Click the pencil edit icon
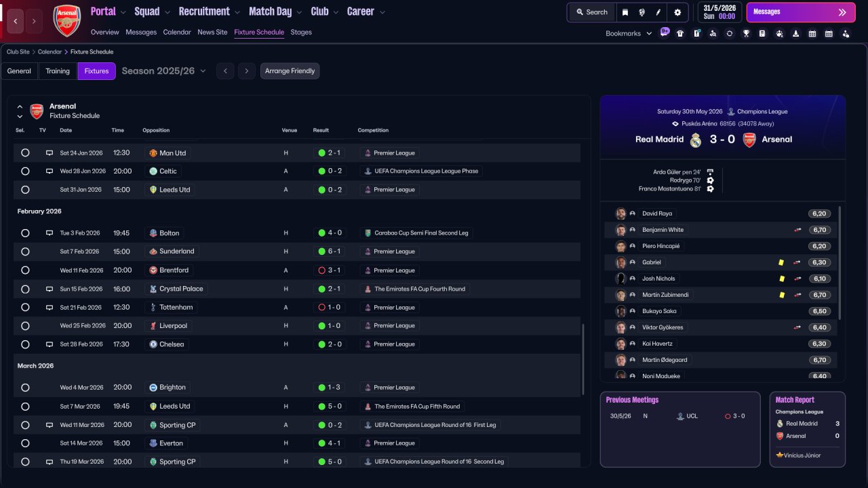The height and width of the screenshot is (488, 868). click(658, 12)
